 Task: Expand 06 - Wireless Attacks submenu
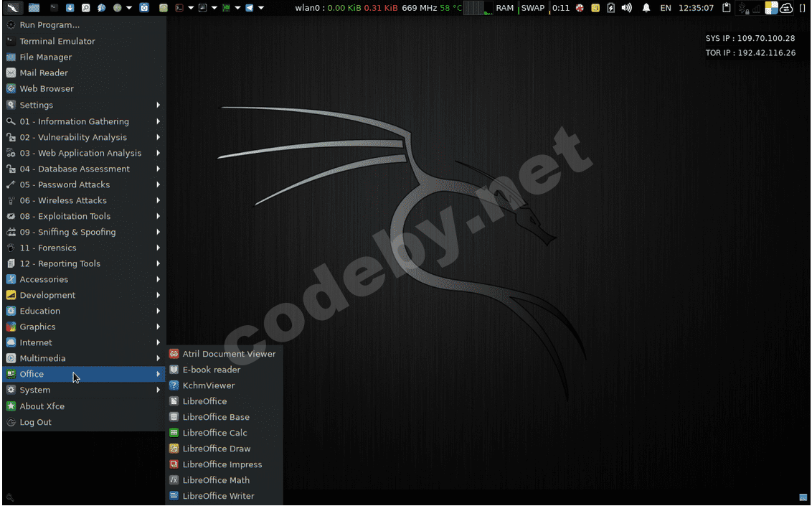click(83, 200)
